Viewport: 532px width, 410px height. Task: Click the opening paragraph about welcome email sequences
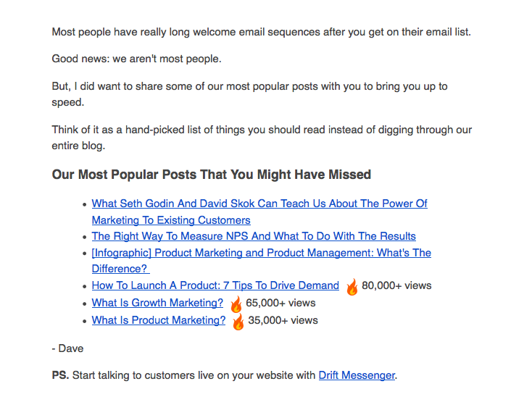pyautogui.click(x=261, y=32)
